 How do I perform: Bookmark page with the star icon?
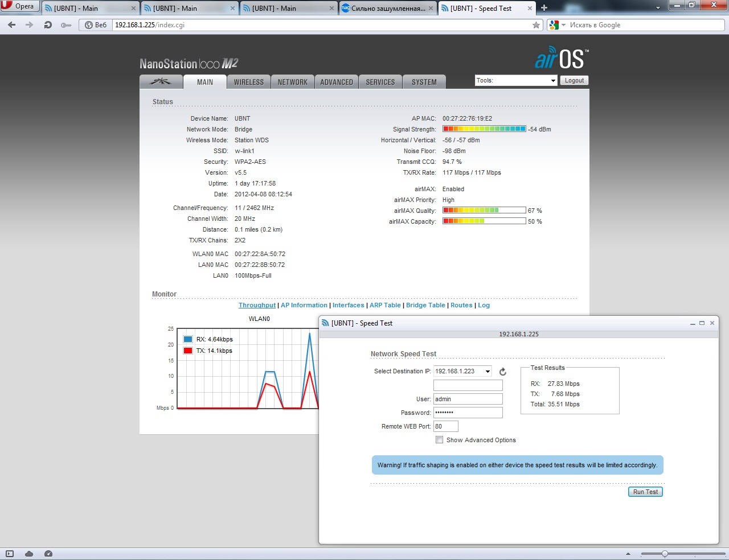point(536,25)
